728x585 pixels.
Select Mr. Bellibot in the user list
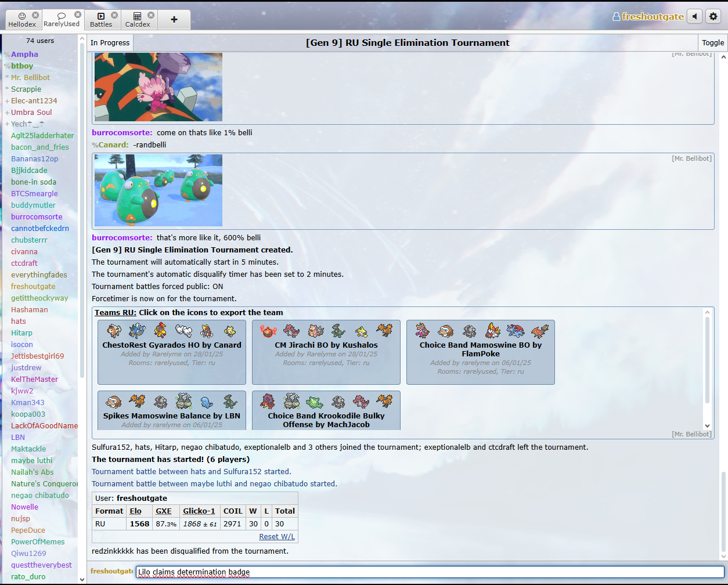tap(30, 77)
